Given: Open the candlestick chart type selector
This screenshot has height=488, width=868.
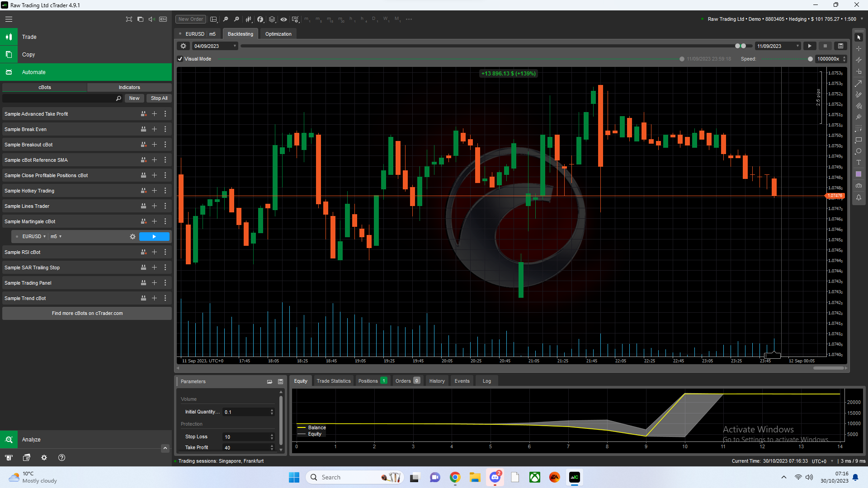Looking at the screenshot, I should click(x=249, y=19).
